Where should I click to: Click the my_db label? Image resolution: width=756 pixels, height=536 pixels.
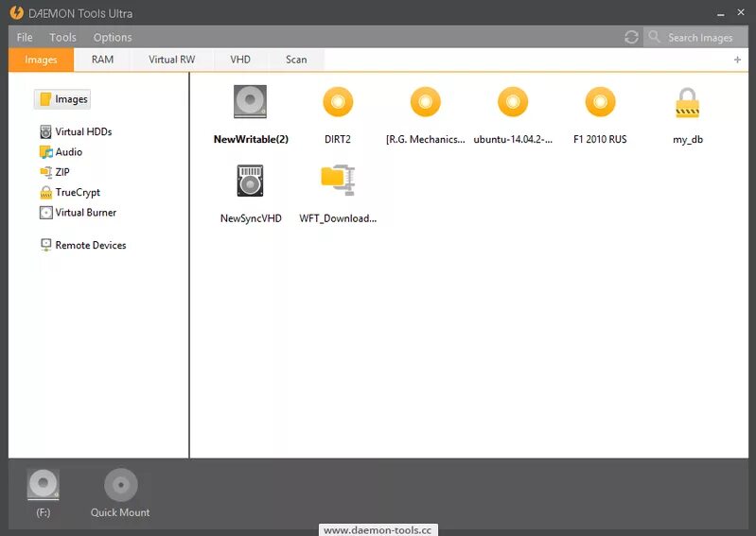[x=688, y=140]
